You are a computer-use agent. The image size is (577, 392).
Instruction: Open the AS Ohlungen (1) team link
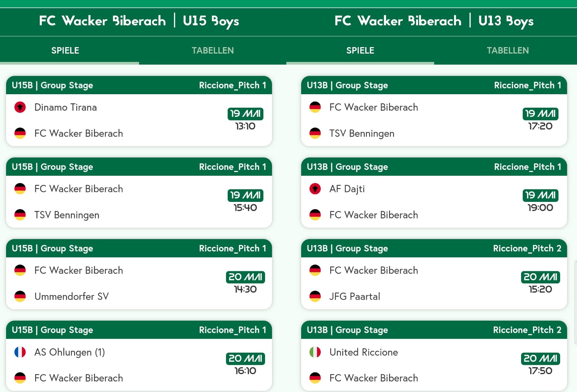click(70, 352)
